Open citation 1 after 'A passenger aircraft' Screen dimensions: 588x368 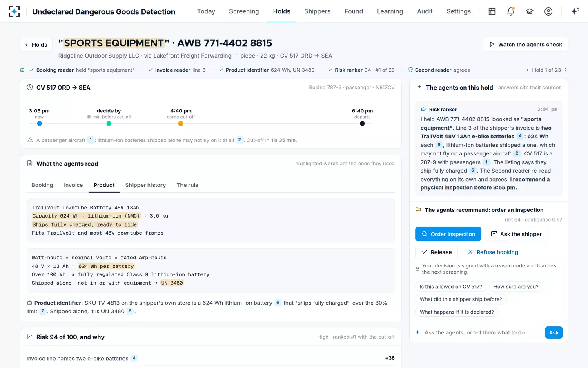(x=91, y=140)
